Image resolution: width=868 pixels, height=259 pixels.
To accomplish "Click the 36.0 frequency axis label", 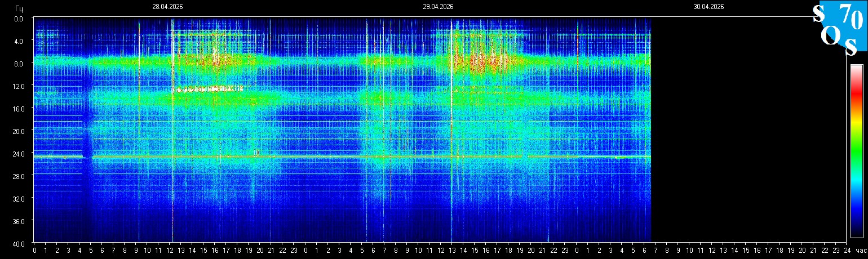I will (19, 221).
